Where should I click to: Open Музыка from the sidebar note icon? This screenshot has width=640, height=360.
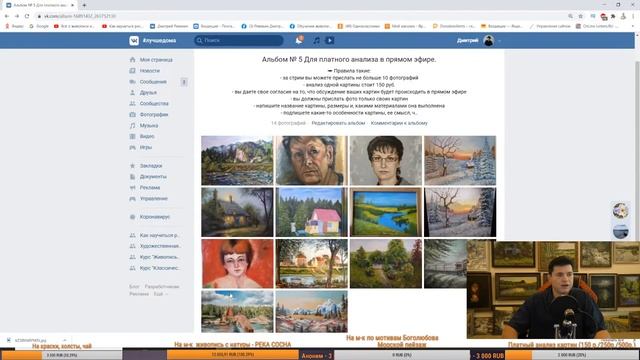coord(132,126)
